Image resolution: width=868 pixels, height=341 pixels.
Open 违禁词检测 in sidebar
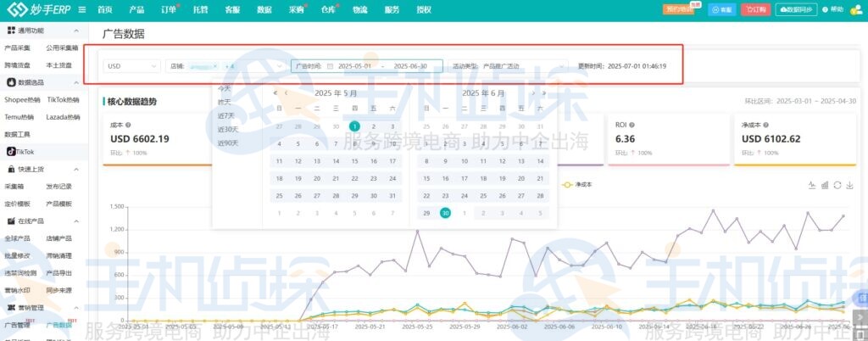(x=20, y=273)
